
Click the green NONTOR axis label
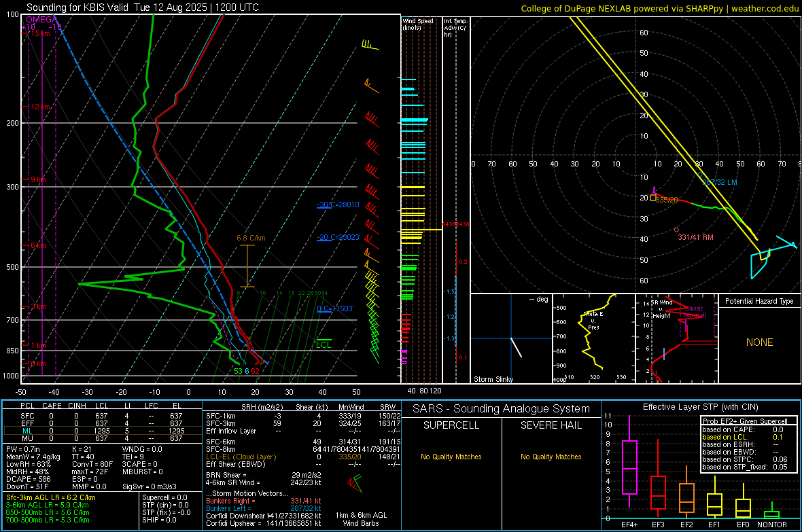[x=772, y=525]
